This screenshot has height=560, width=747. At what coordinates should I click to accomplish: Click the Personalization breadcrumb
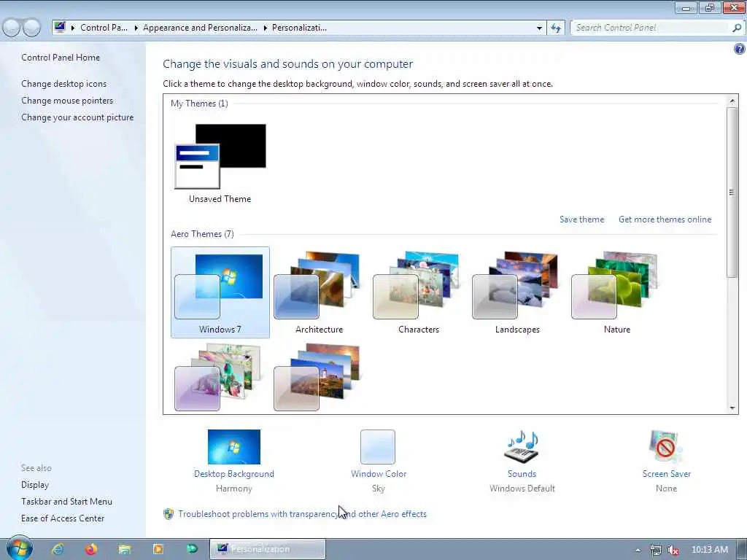299,28
